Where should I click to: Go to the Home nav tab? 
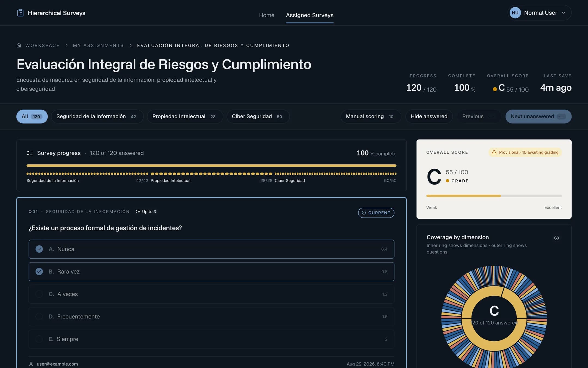point(267,15)
